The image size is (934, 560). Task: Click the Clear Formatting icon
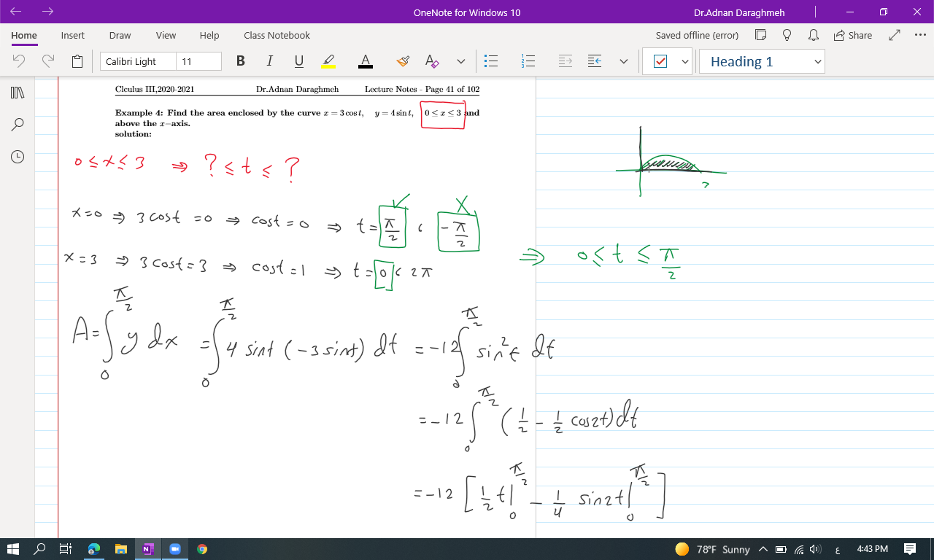[432, 61]
